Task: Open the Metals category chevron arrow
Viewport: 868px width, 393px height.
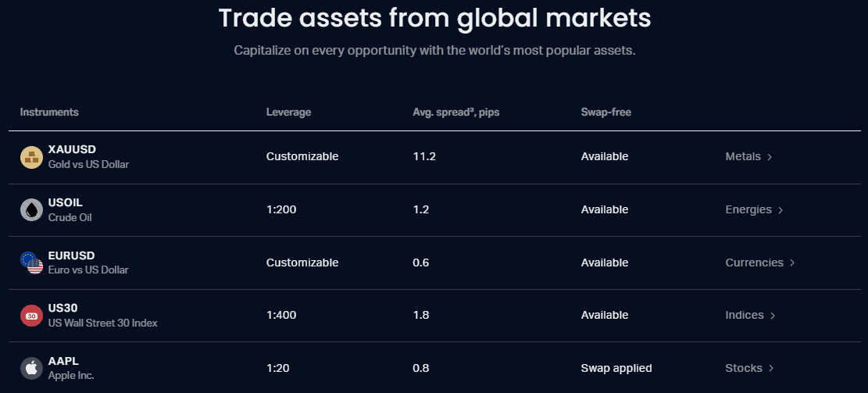Action: coord(770,157)
